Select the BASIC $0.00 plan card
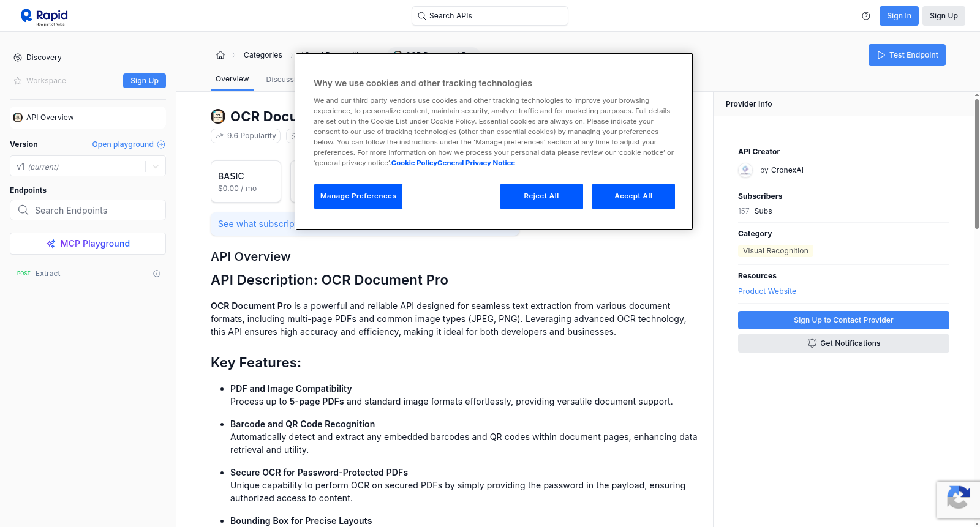Image resolution: width=980 pixels, height=527 pixels. [246, 182]
